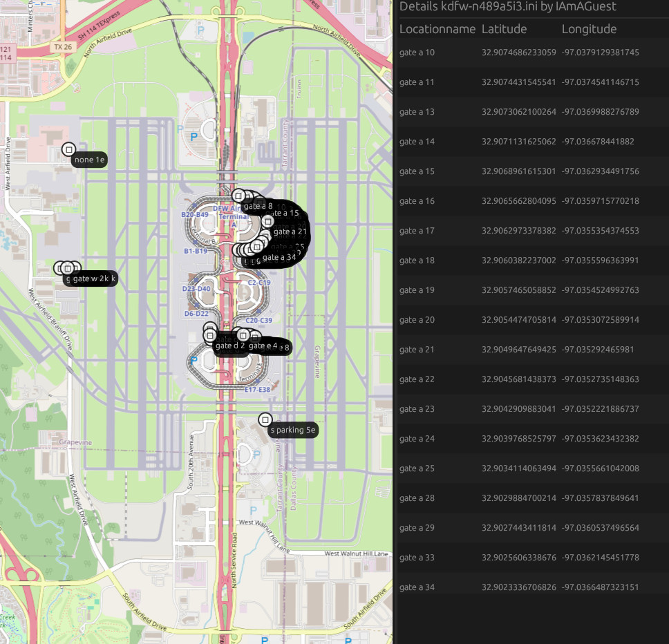Click gate a 20 in the details table
Viewport: 669px width, 644px height.
[534, 320]
